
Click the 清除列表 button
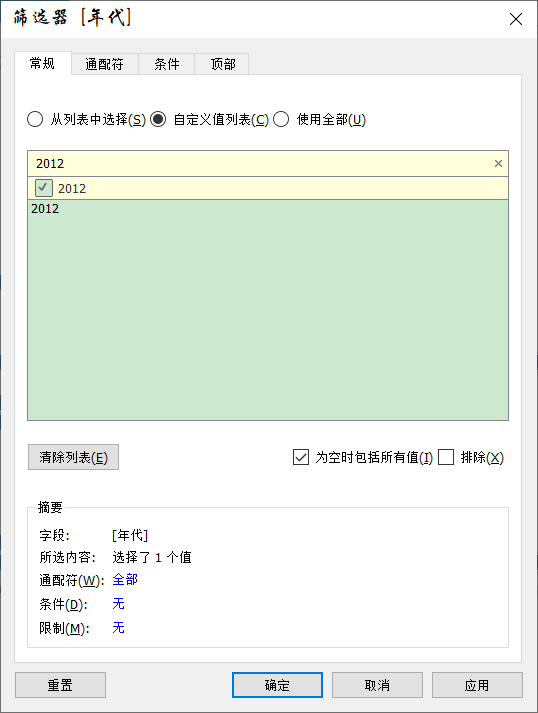click(x=73, y=457)
